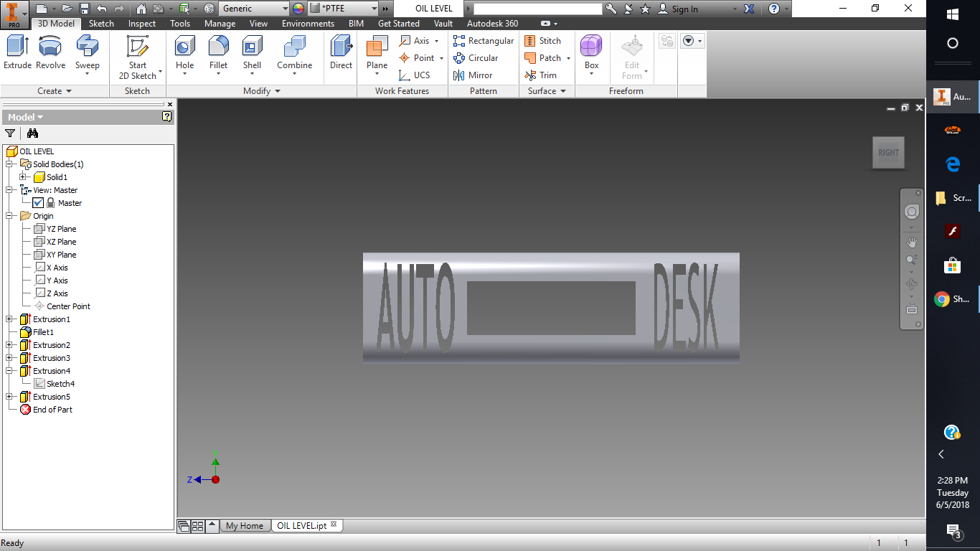Collapse the Solid Bodies(1) node

pos(9,164)
